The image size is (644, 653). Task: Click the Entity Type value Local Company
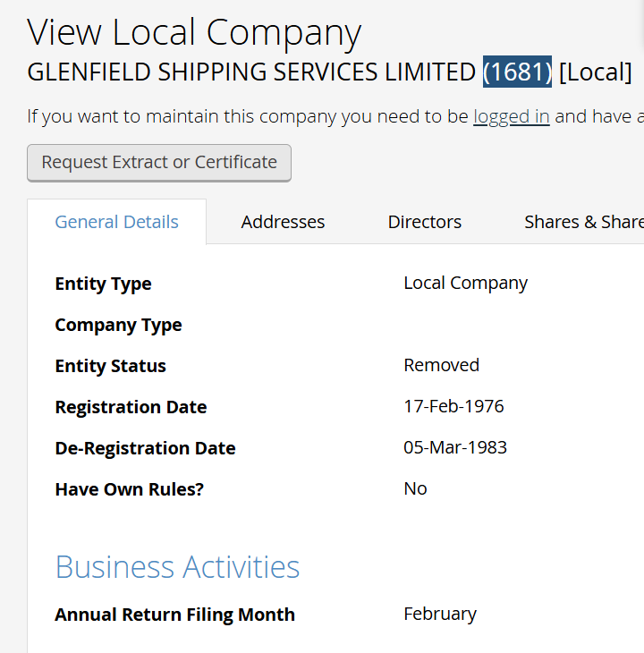pos(465,284)
